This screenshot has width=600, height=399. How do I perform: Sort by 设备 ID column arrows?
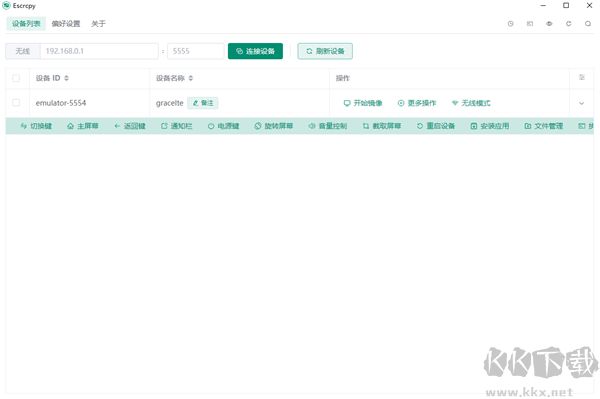67,78
